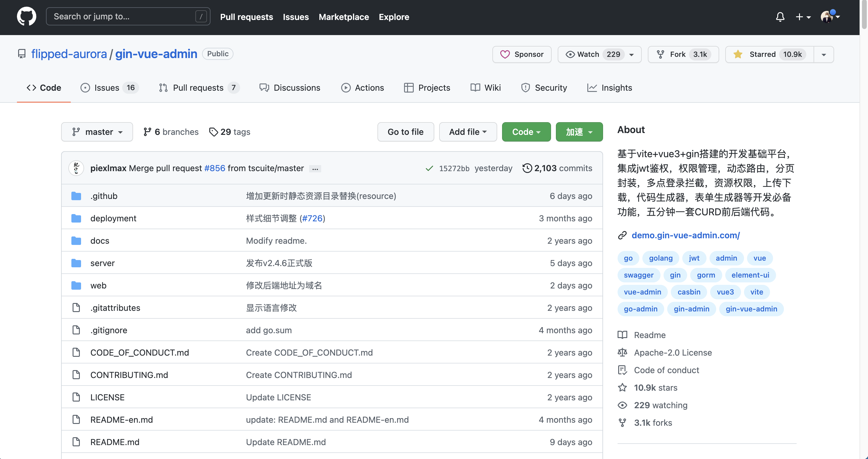Toggle Watch on this repository

(588, 54)
